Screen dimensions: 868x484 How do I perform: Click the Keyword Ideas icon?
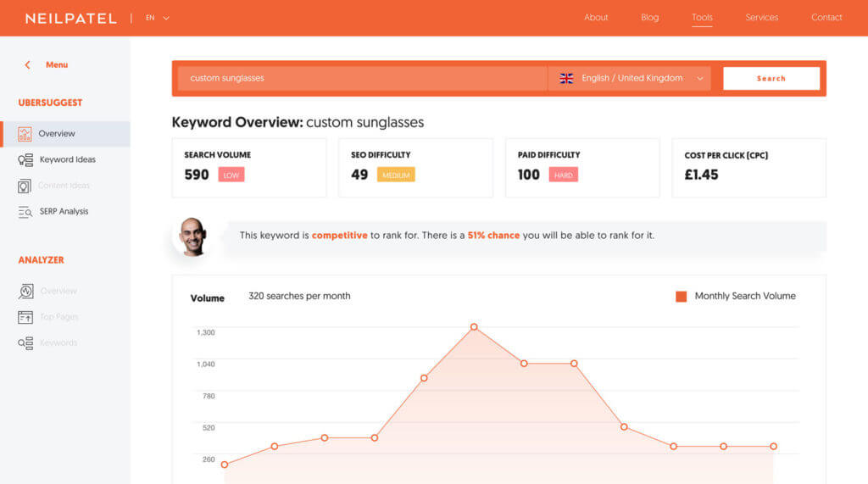tap(25, 160)
